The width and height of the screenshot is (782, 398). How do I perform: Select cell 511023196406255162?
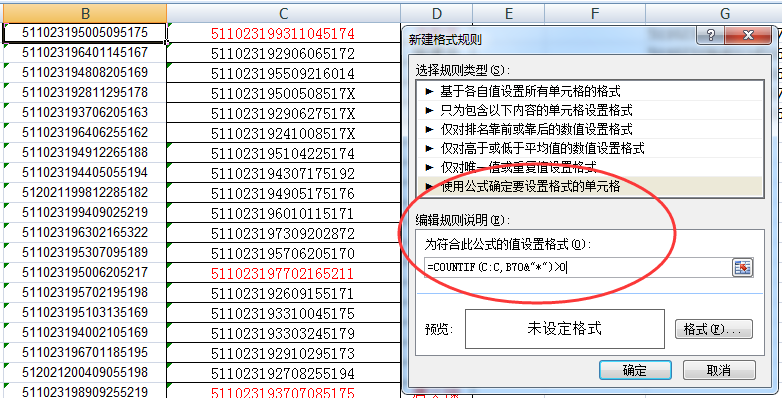85,132
